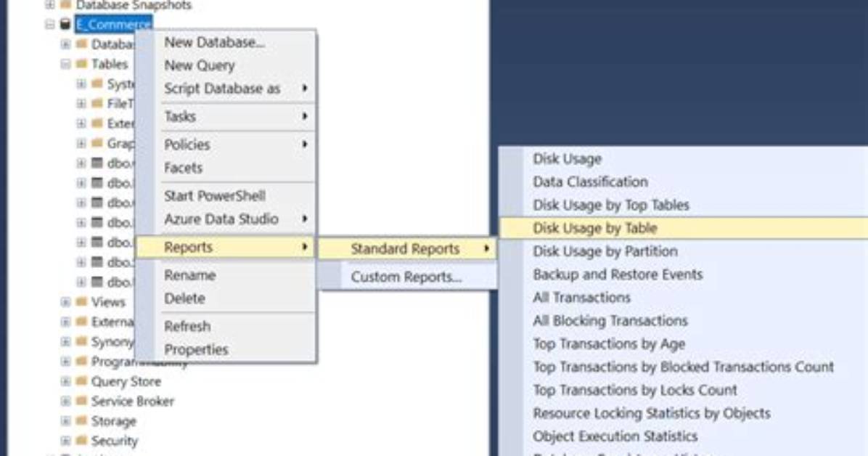
Task: Select the Views tree label
Action: click(x=109, y=302)
